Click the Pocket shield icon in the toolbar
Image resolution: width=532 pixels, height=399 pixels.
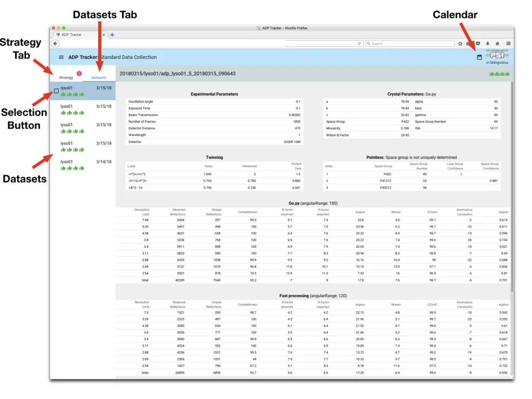(x=478, y=43)
